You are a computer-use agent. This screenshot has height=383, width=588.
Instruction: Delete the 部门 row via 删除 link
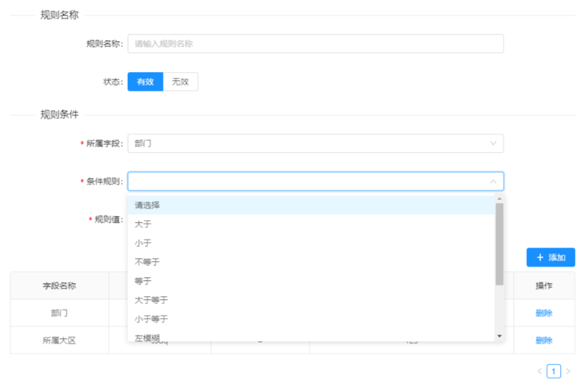pyautogui.click(x=544, y=313)
